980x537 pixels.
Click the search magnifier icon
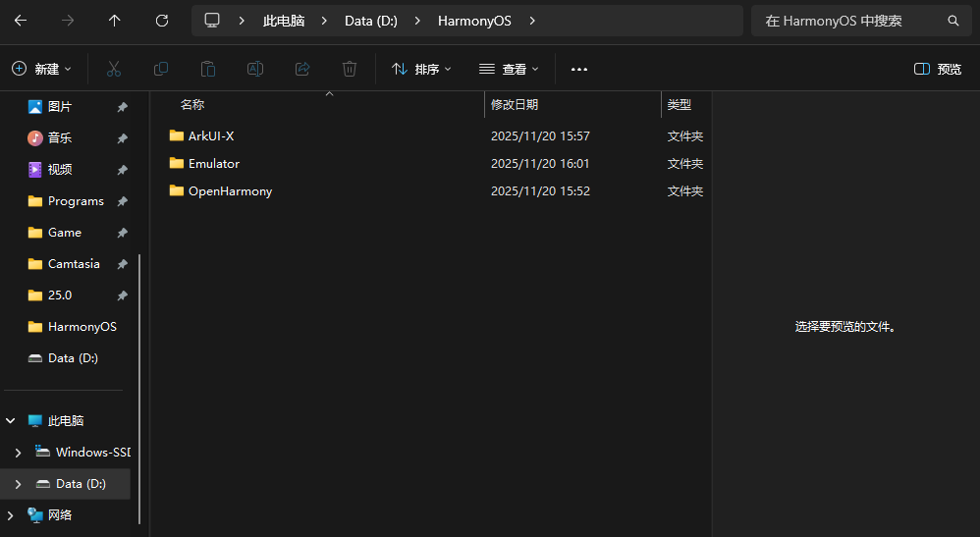(953, 21)
